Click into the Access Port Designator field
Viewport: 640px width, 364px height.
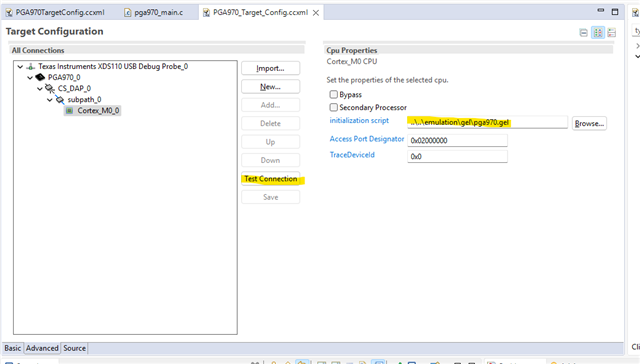tap(457, 140)
